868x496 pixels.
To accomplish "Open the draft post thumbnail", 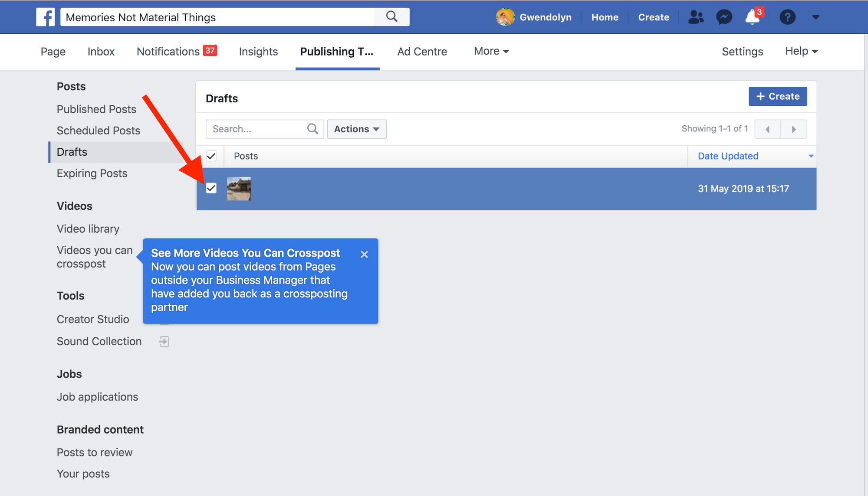I will 239,189.
